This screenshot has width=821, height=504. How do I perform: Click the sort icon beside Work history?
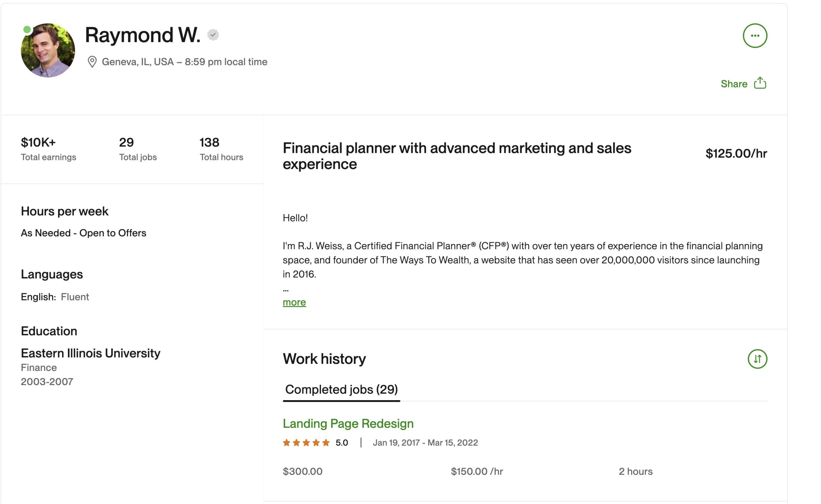click(x=757, y=359)
